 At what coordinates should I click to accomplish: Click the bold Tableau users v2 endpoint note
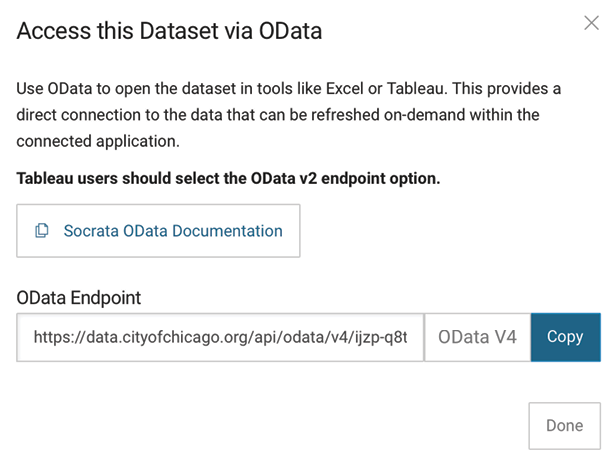coord(228,178)
